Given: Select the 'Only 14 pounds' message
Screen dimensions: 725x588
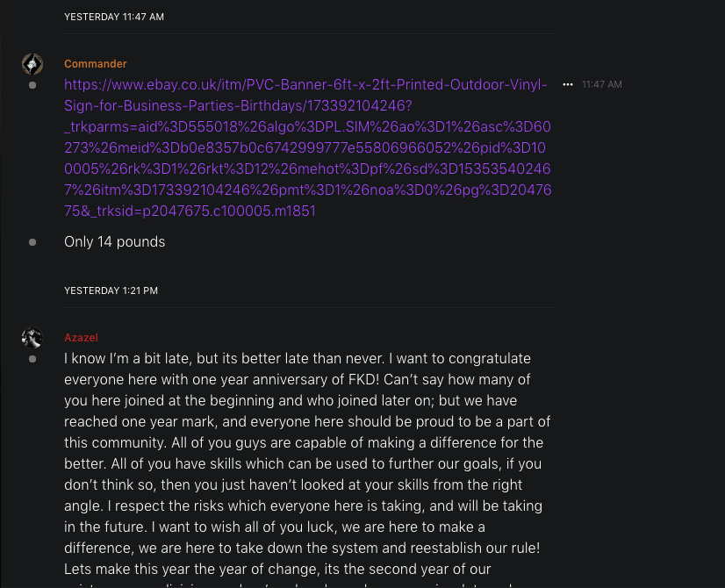Looking at the screenshot, I should 114,241.
